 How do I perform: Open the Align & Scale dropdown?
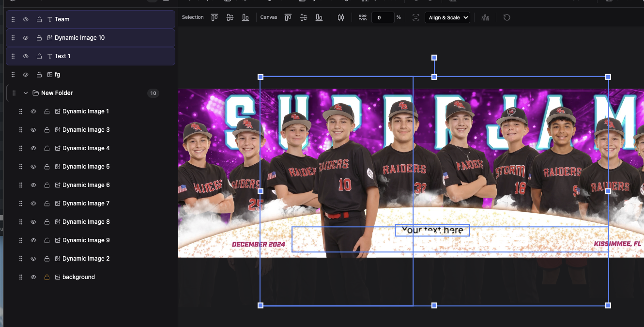tap(447, 17)
